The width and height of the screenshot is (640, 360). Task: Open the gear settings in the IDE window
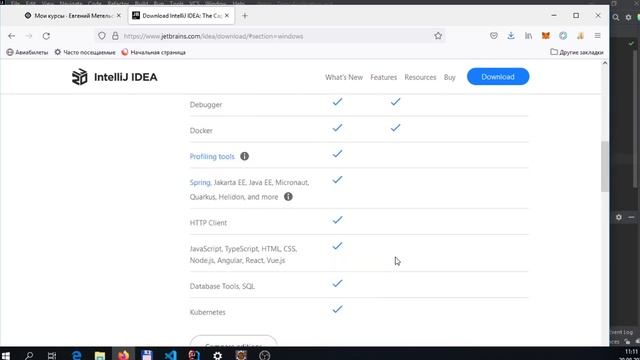point(628,17)
